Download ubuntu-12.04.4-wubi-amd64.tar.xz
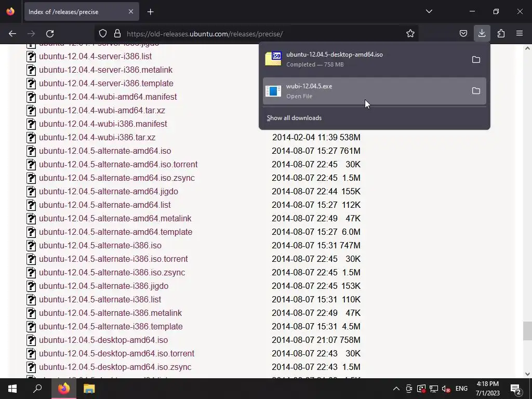Screen dimensions: 532x399 pos(102,111)
